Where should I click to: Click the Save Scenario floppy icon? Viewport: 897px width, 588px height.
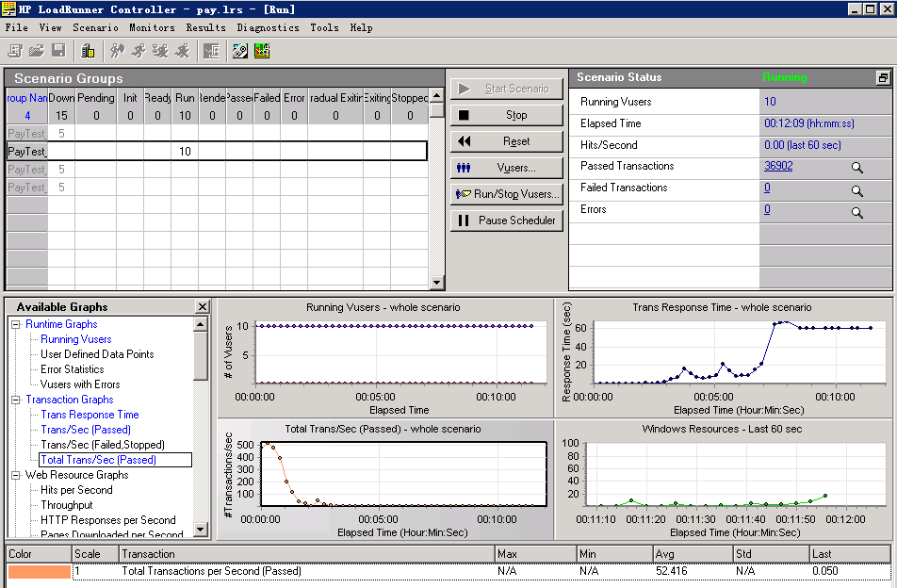[x=58, y=51]
